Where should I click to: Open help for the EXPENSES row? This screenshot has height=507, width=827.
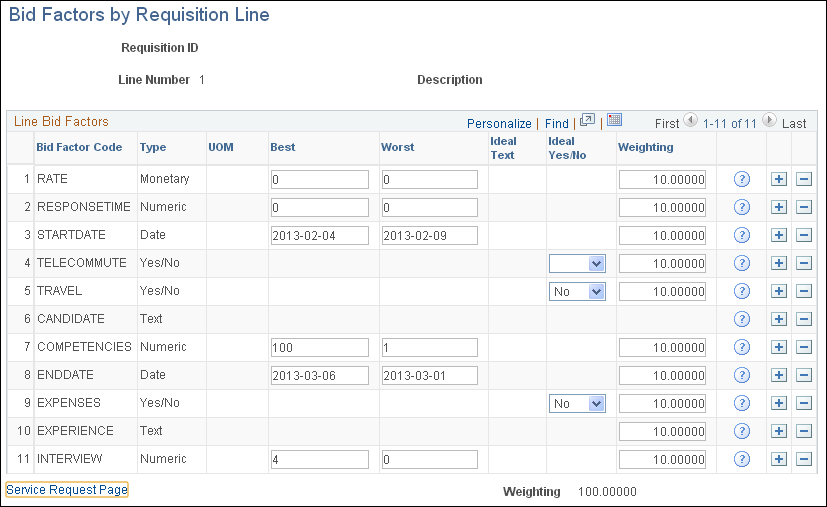click(x=742, y=403)
